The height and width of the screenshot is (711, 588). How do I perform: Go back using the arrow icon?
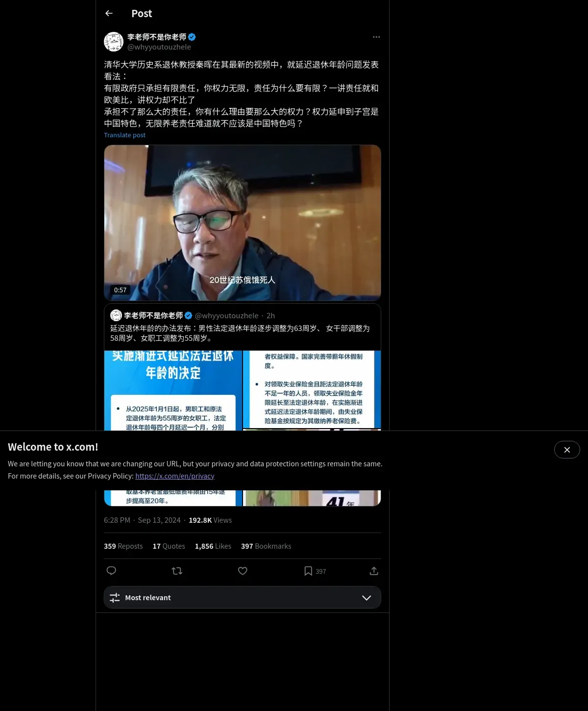coord(109,14)
